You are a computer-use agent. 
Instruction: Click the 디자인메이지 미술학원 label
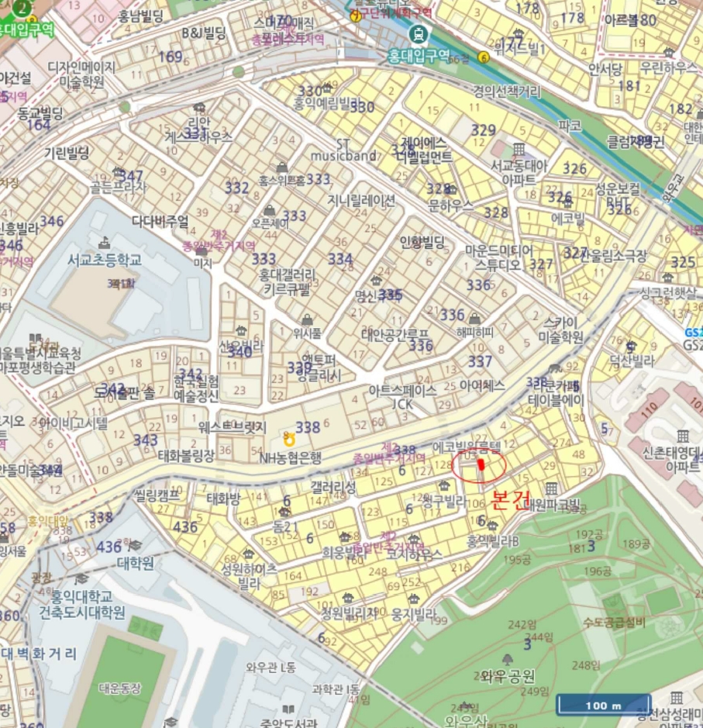pyautogui.click(x=81, y=74)
